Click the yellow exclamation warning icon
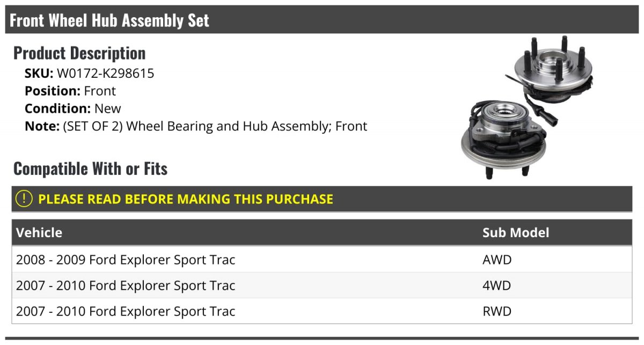The width and height of the screenshot is (644, 345). (24, 199)
